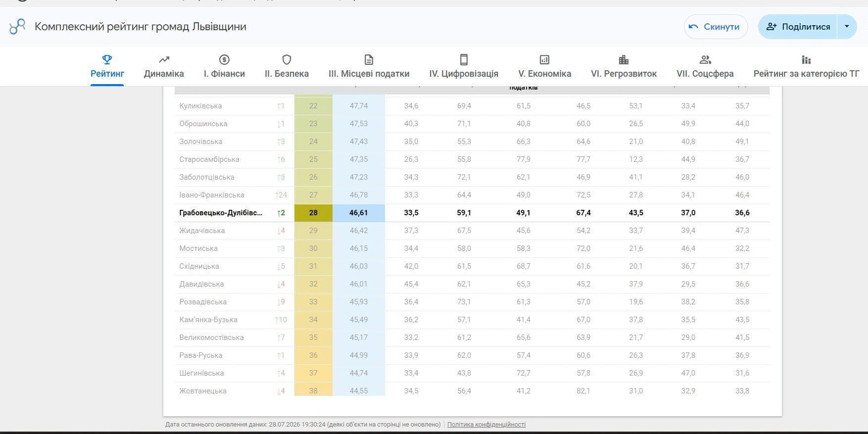868x434 pixels.
Task: Click the shield icon for Безпека
Action: tap(287, 60)
